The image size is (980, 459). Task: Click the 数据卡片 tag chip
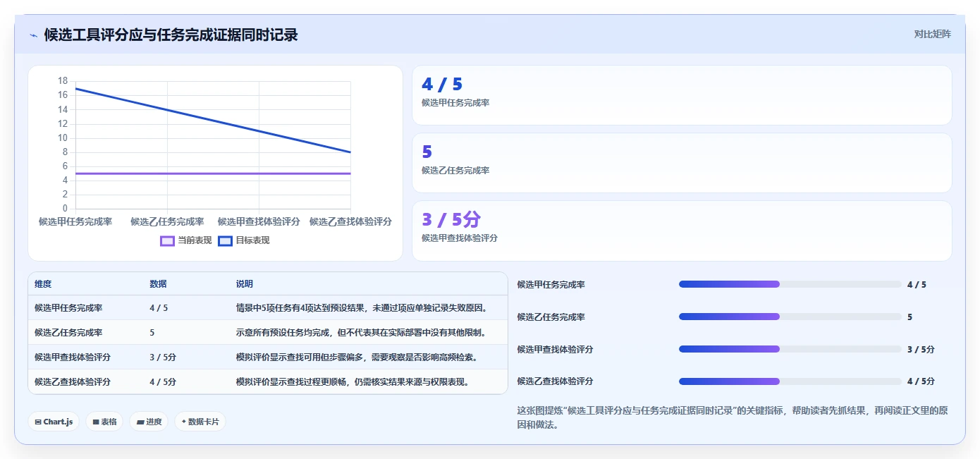(200, 422)
